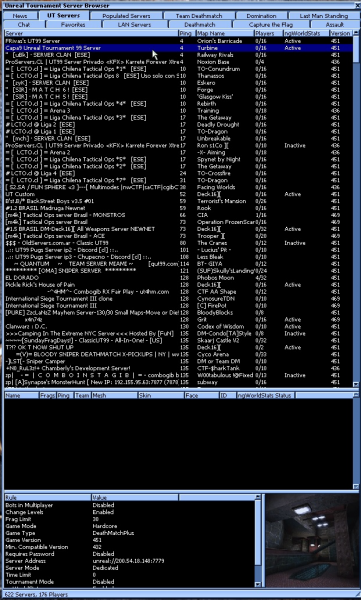Screen dimensions: 361x600
Task: Click the Face header in player list
Action: pyautogui.click(x=202, y=395)
